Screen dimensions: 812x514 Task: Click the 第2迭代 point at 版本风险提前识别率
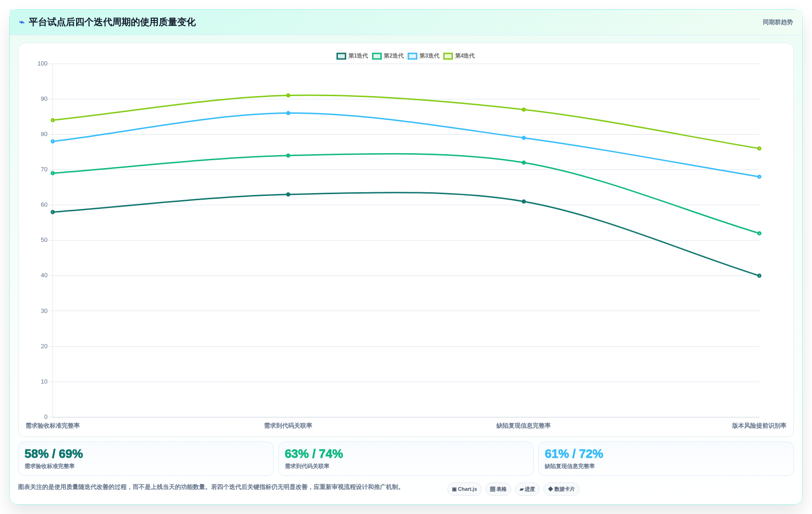[759, 234]
